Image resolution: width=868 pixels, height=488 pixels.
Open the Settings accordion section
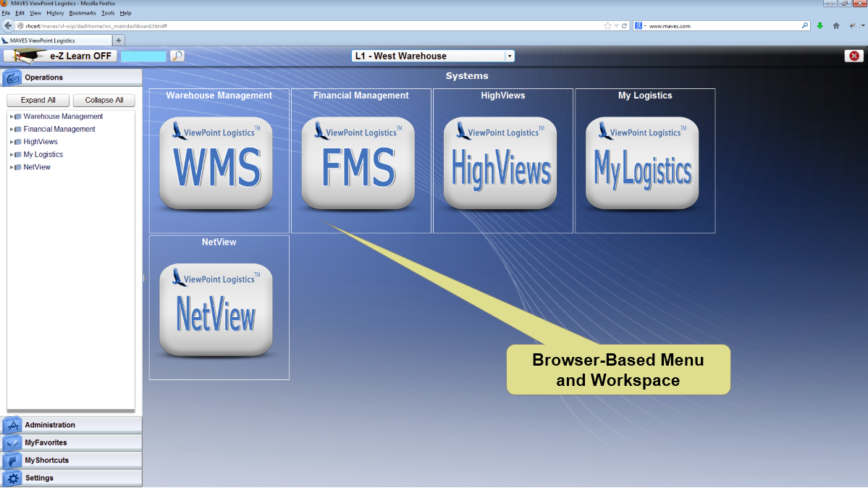coord(71,478)
